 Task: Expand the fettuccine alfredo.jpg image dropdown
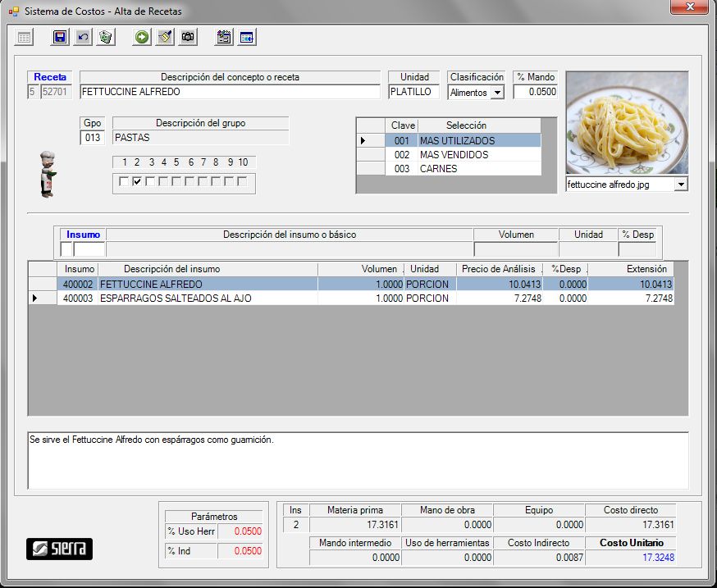click(680, 185)
